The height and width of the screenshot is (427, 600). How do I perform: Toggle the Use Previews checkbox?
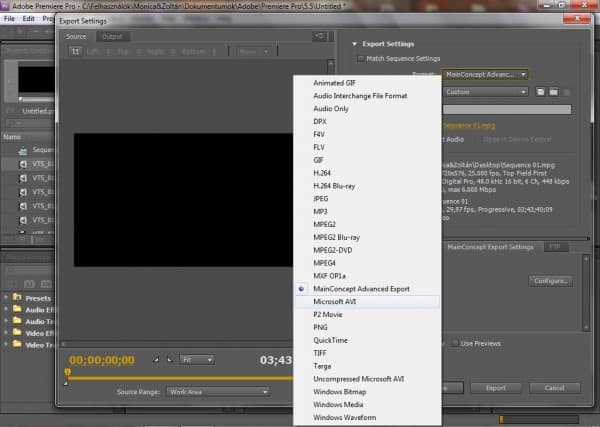(x=453, y=343)
